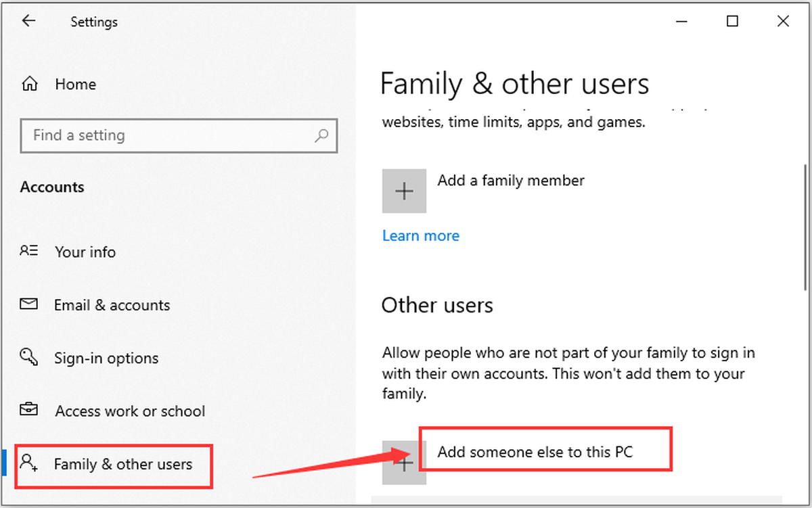Open Home via the house icon

tap(30, 85)
